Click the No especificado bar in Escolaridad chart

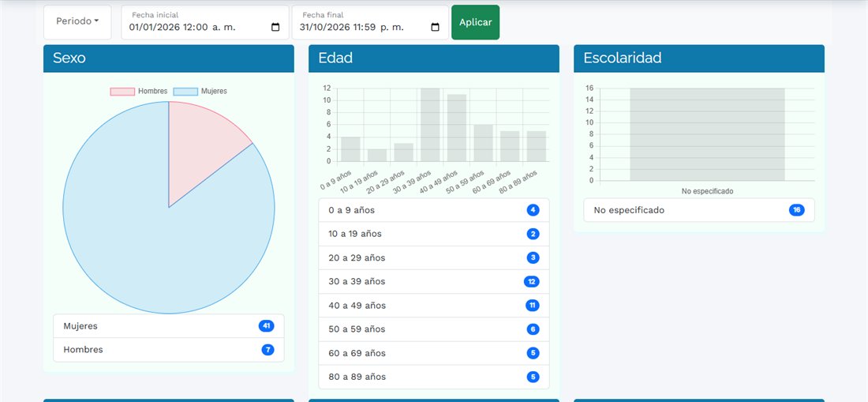[x=708, y=134]
